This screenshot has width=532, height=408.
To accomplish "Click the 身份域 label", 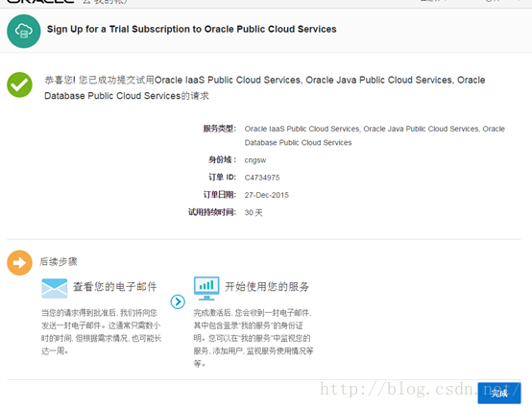I will pos(222,159).
